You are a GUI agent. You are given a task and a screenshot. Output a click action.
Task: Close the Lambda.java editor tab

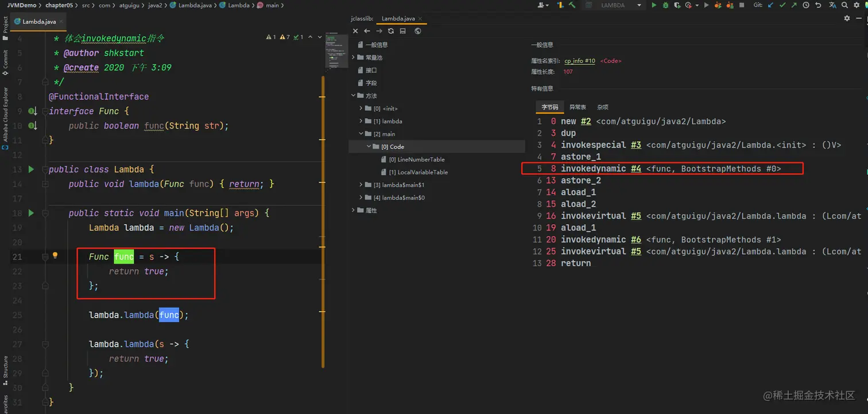click(61, 22)
